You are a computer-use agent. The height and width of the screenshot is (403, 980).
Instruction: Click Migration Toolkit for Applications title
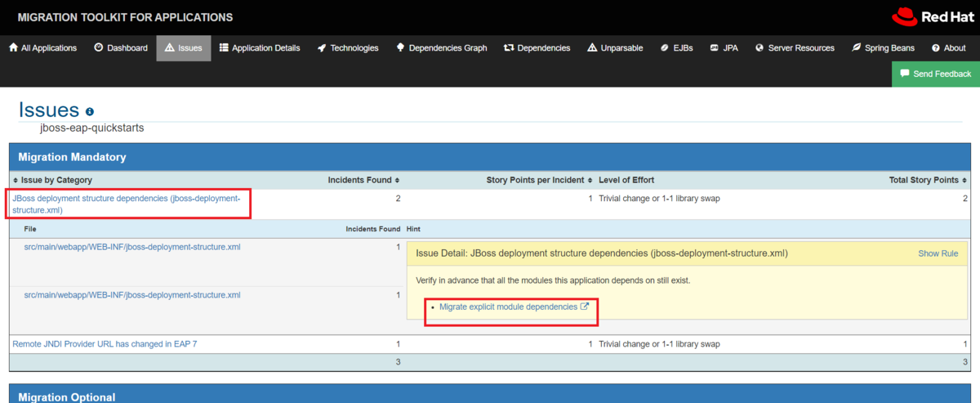tap(125, 17)
